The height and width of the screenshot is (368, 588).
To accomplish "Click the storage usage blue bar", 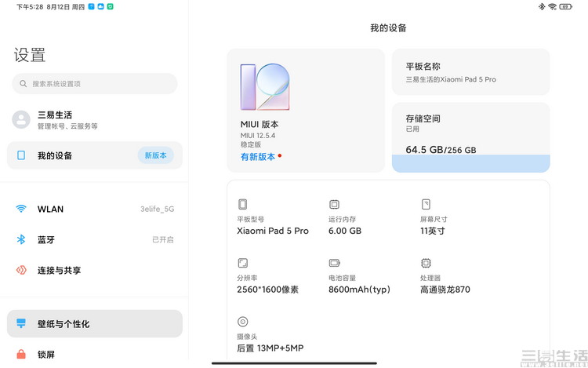I will point(470,163).
